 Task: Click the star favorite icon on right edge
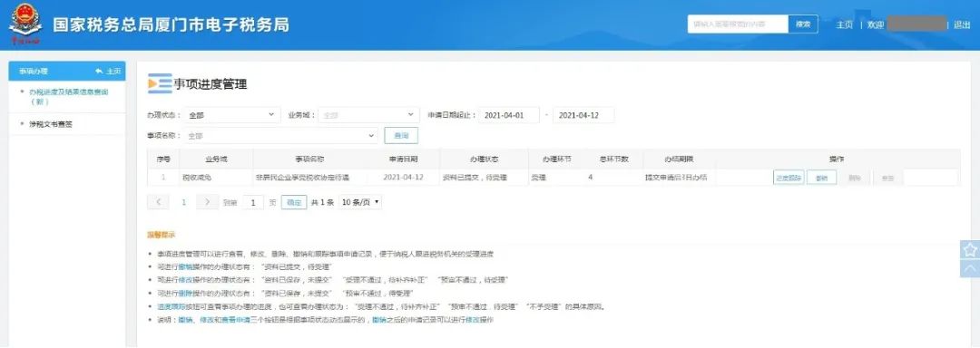click(970, 249)
